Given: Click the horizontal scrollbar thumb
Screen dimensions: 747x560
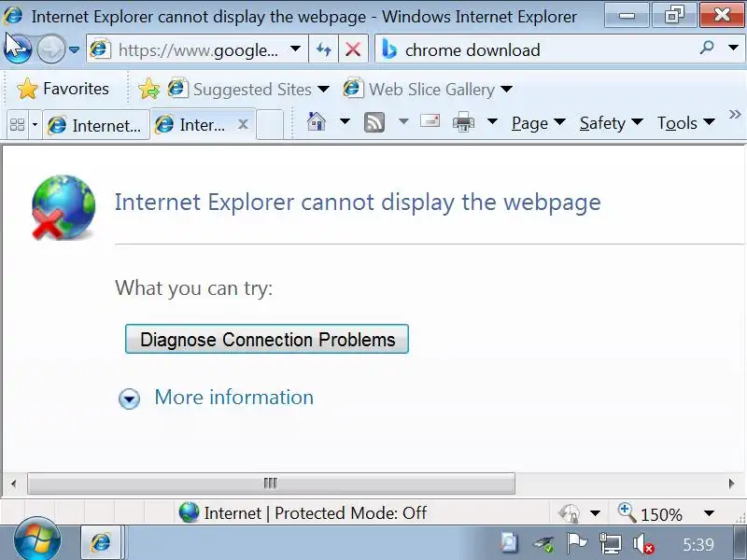Looking at the screenshot, I should 271,483.
